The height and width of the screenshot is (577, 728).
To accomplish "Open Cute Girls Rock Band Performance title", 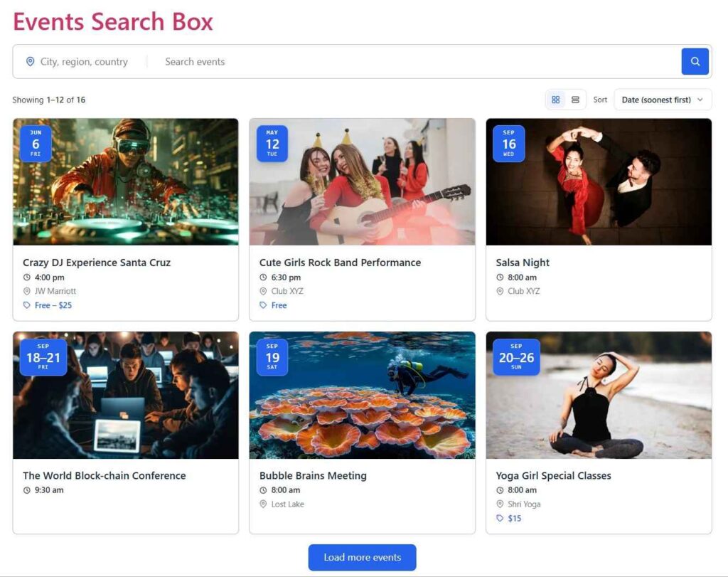I will tap(340, 263).
